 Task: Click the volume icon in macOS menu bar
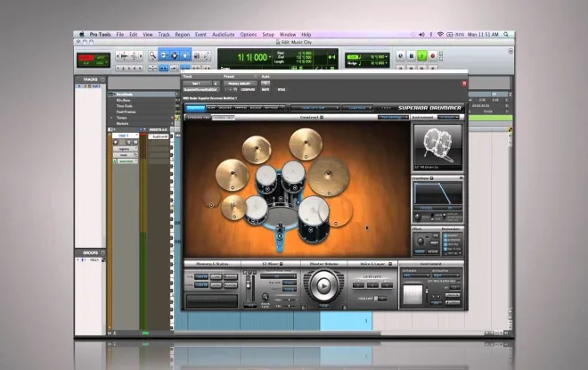[x=421, y=34]
